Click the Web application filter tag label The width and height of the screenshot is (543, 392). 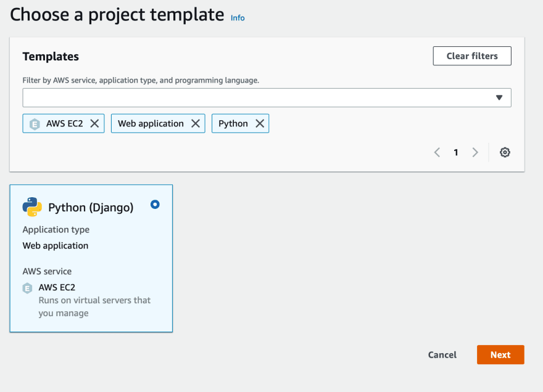click(151, 123)
